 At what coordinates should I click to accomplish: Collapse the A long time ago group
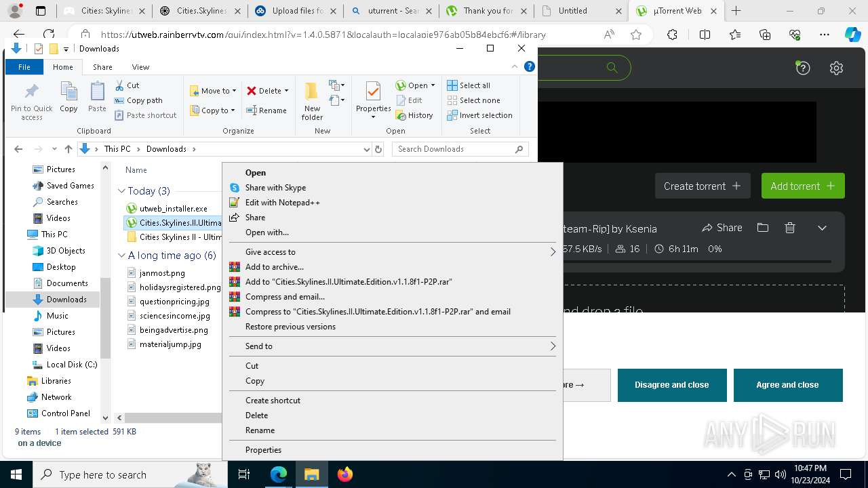point(121,256)
